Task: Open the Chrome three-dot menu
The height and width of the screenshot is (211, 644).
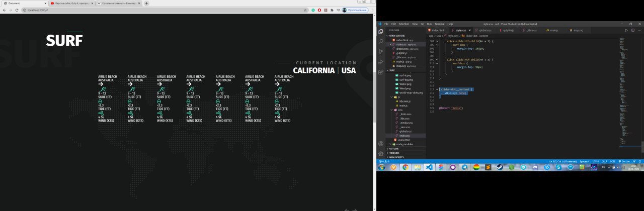Action: (x=372, y=10)
